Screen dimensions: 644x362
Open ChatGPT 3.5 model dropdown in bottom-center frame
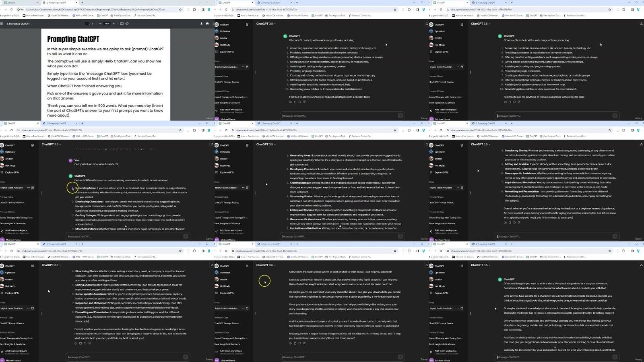[266, 265]
